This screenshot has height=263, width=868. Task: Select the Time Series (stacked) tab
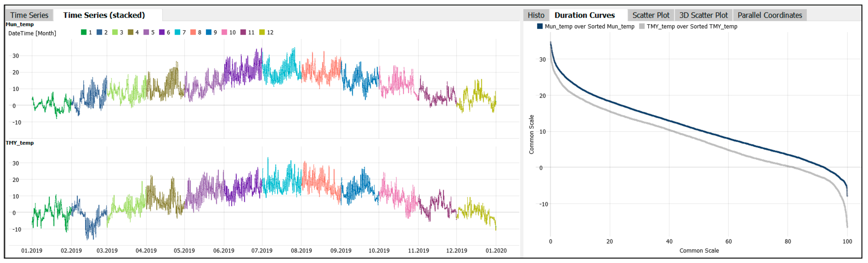(x=104, y=15)
